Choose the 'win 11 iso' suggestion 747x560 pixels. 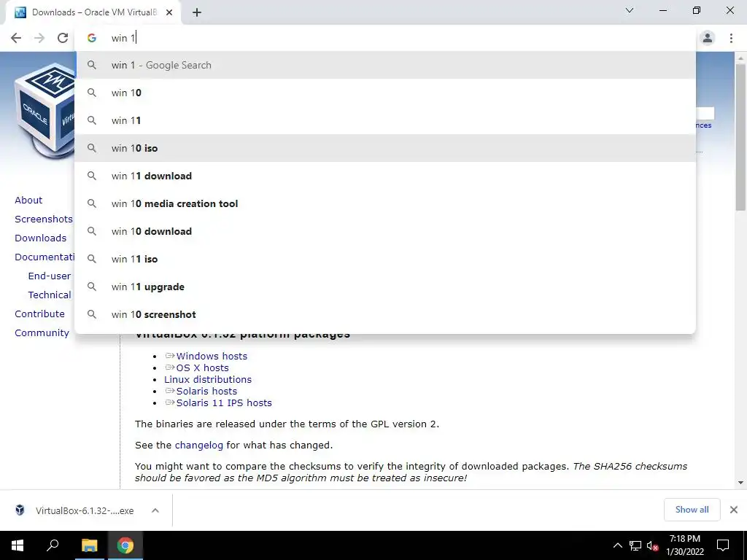click(x=385, y=259)
